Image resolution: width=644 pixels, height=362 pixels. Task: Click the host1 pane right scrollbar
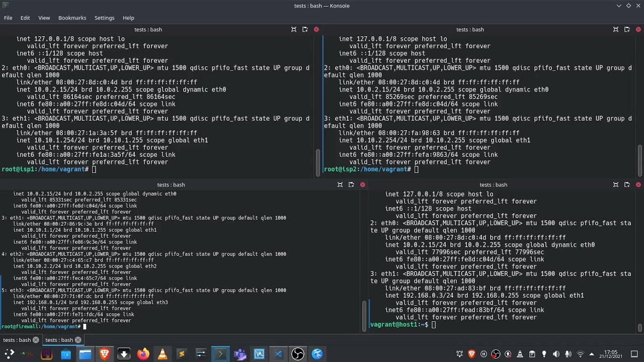640,328
